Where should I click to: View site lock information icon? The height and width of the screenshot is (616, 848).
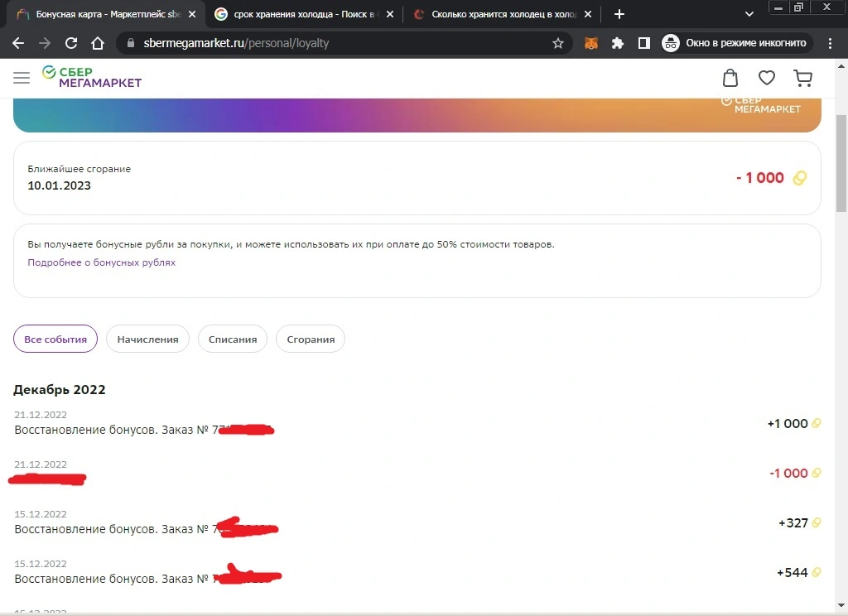pyautogui.click(x=130, y=43)
